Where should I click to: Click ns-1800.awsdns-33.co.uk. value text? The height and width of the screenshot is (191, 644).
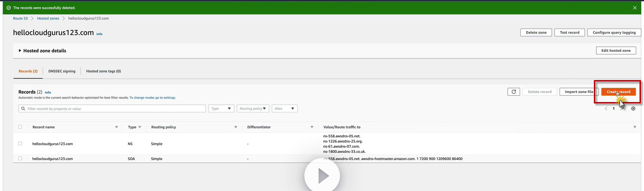344,151
